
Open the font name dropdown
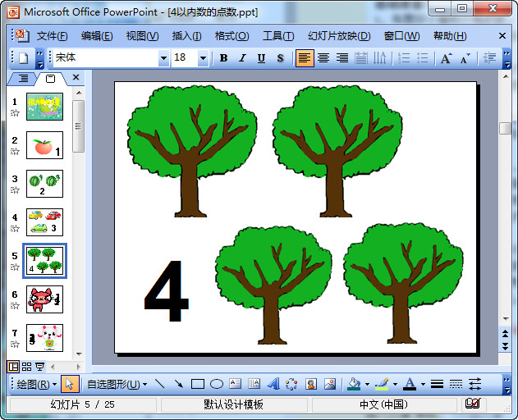(163, 58)
